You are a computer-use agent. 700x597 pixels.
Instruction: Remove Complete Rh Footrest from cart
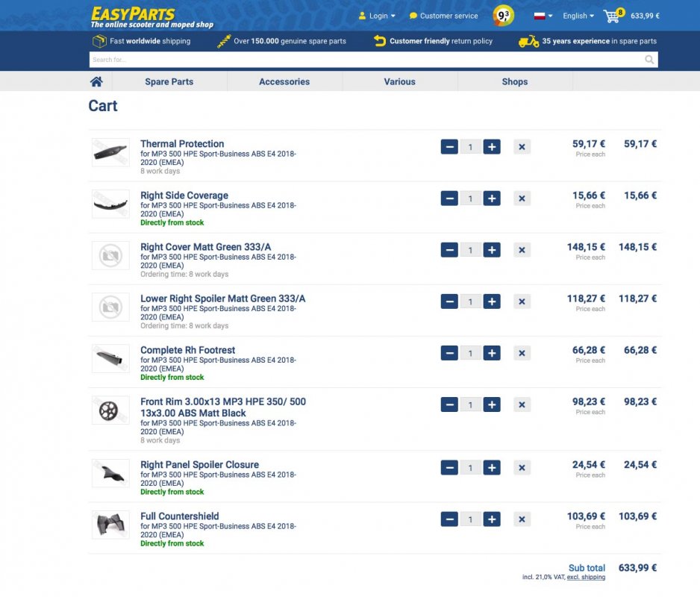pos(522,353)
